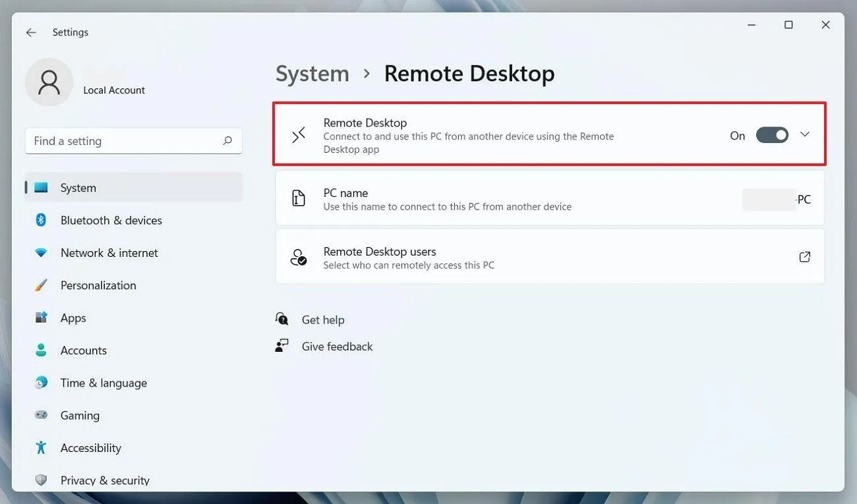
Task: Click the search magnifier icon
Action: point(227,140)
